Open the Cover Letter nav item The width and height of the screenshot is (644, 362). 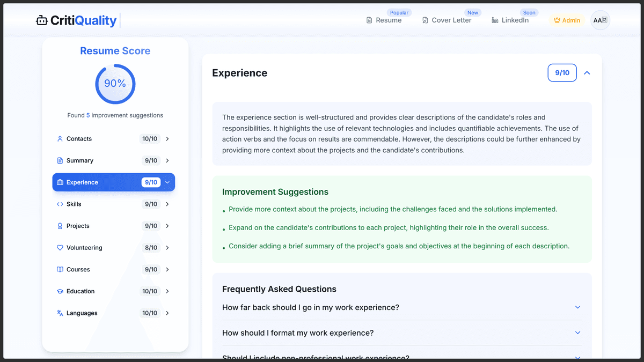pyautogui.click(x=447, y=20)
